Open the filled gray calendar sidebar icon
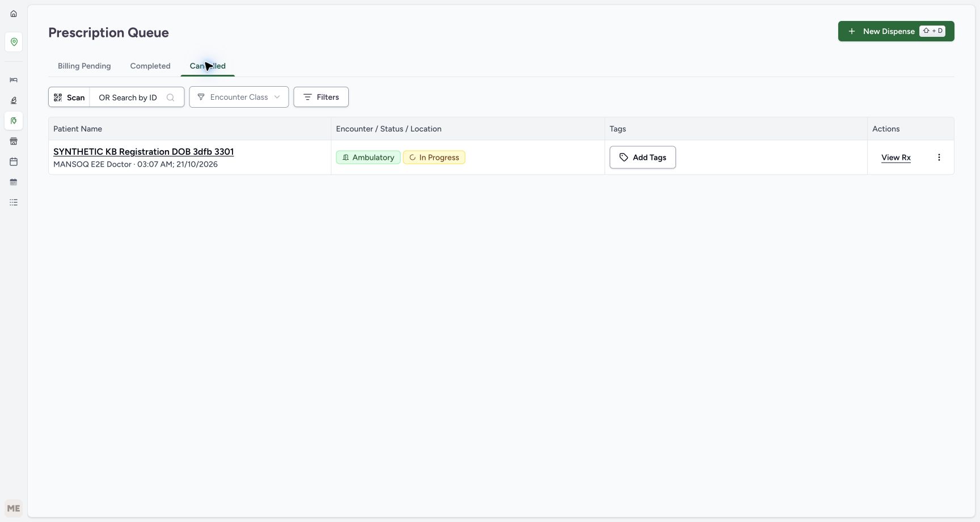This screenshot has height=522, width=980. pyautogui.click(x=14, y=182)
